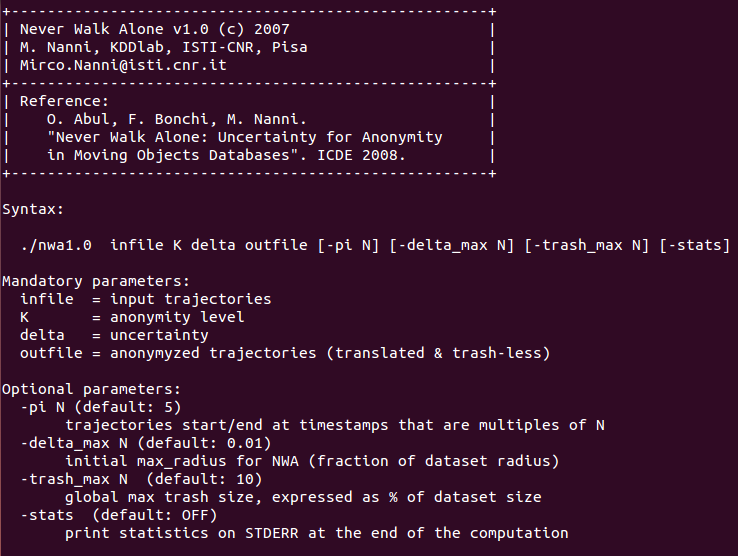Click the 'K = anonymity level' line
This screenshot has height=556, width=738.
click(132, 317)
